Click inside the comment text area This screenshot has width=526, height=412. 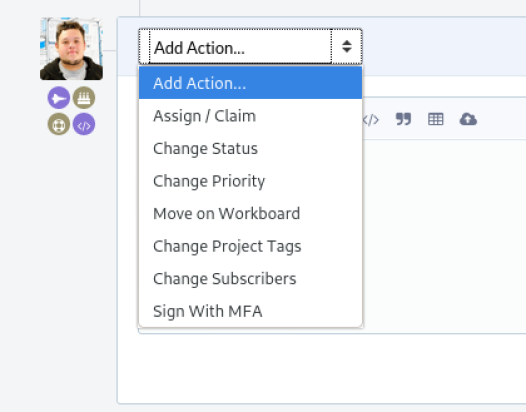[443, 235]
